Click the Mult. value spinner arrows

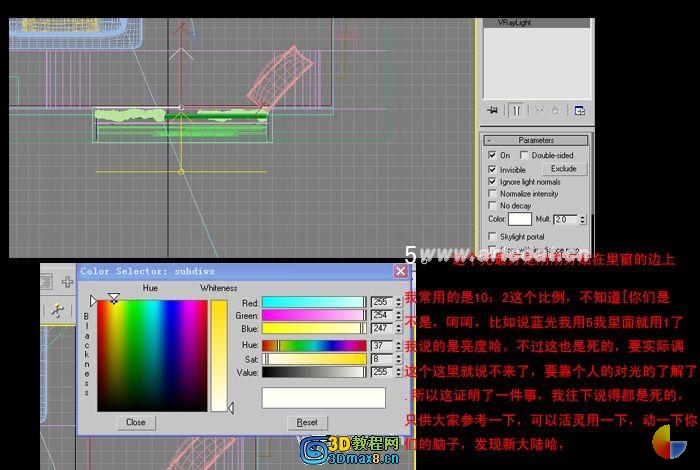(582, 219)
